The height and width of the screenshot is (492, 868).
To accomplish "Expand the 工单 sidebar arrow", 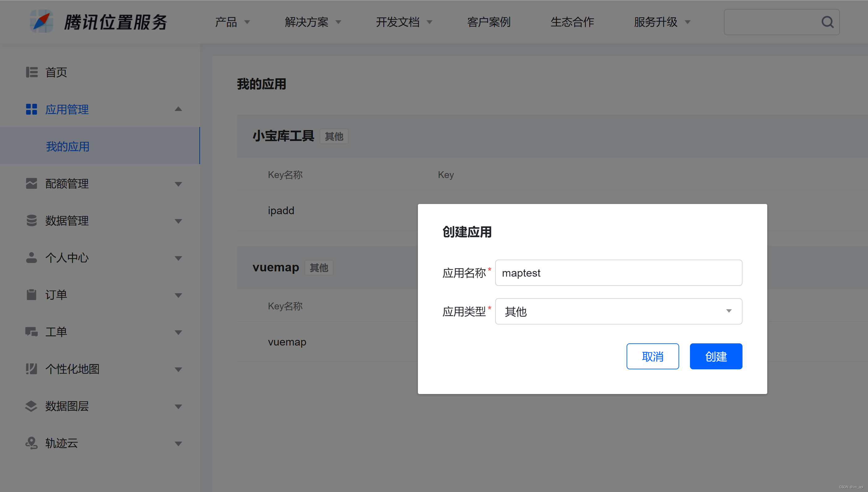I will point(178,332).
